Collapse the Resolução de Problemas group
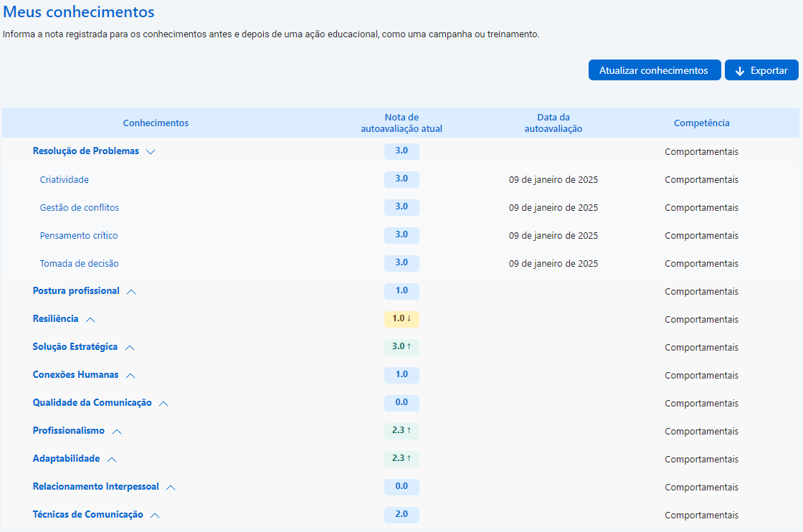803x532 pixels. (151, 152)
